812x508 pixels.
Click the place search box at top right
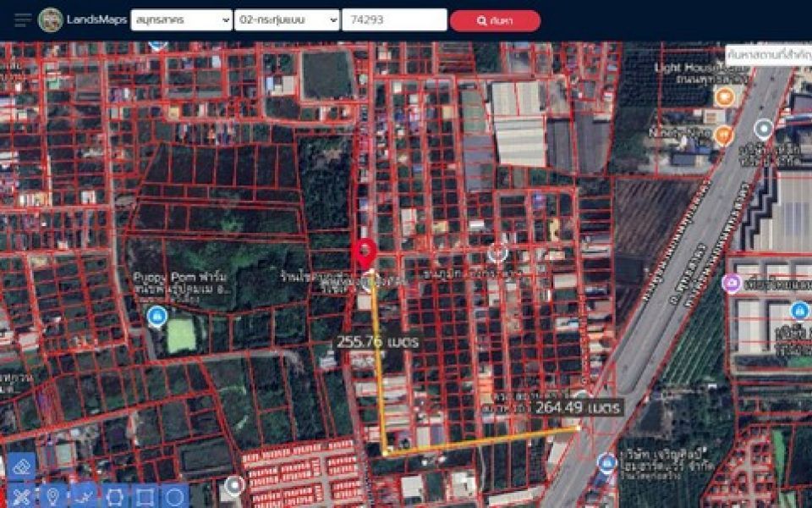tap(768, 54)
